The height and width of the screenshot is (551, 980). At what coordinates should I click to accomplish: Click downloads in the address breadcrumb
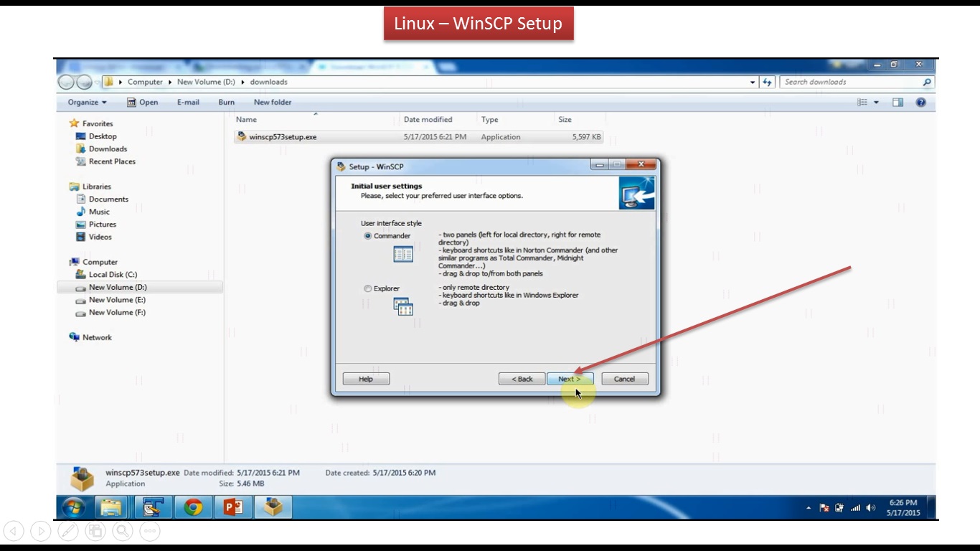pyautogui.click(x=268, y=82)
